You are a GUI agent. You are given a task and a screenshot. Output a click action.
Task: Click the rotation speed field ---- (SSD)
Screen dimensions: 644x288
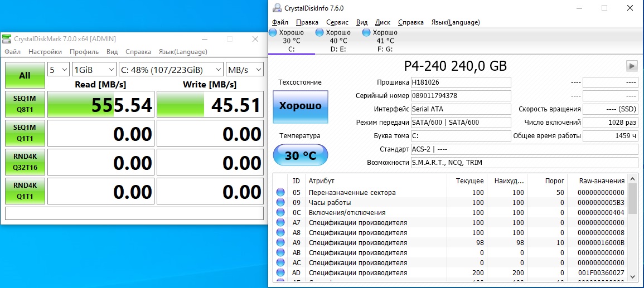[611, 109]
